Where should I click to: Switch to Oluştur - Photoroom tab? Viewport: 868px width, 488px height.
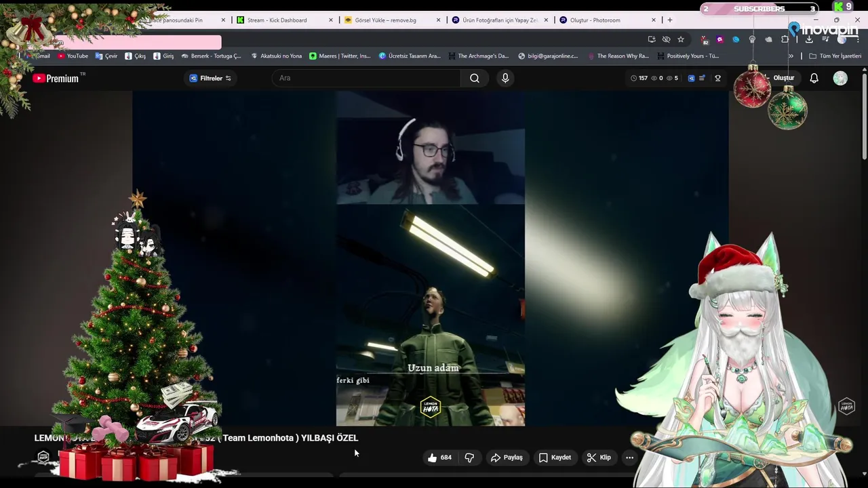tap(595, 20)
